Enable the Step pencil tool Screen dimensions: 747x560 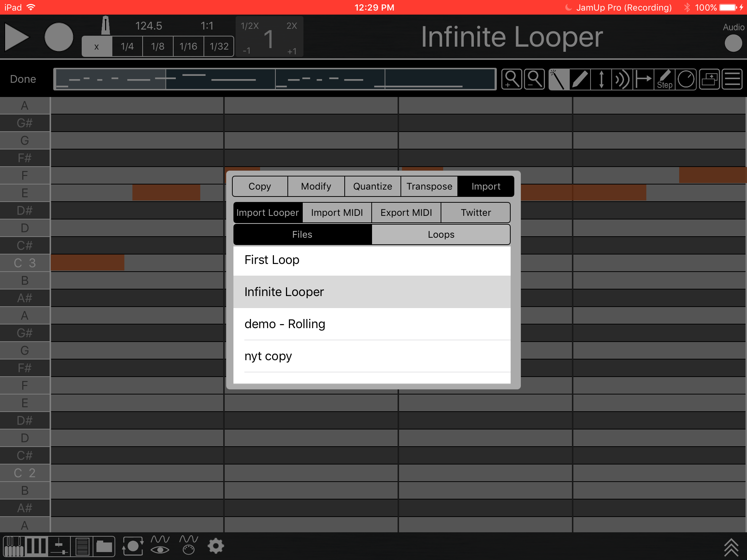point(665,79)
